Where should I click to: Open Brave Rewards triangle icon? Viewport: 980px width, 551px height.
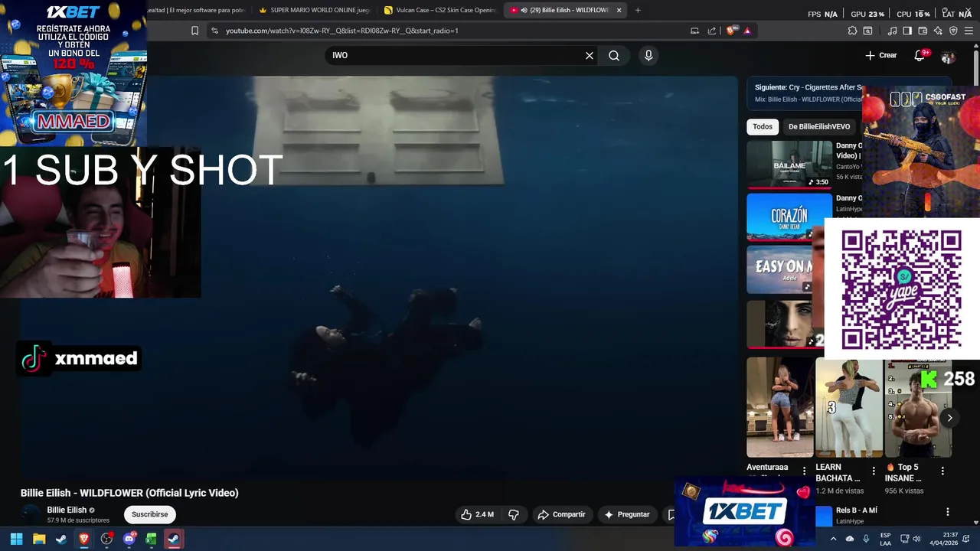[x=747, y=31]
